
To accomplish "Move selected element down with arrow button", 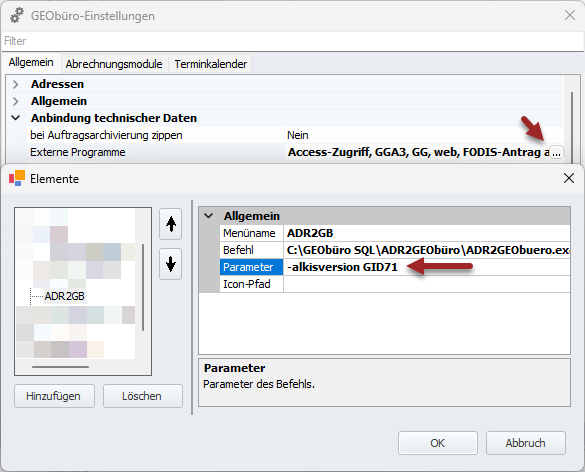I will point(171,264).
